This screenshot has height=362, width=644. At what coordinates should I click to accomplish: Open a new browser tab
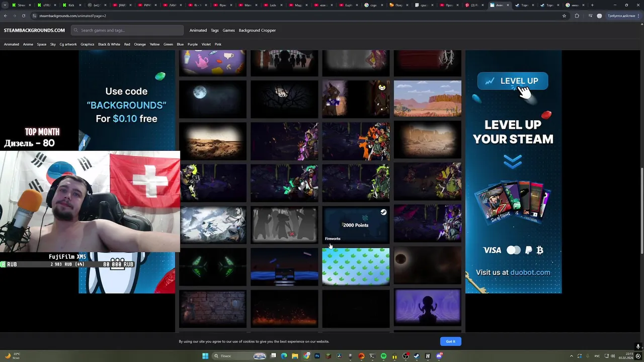click(592, 5)
